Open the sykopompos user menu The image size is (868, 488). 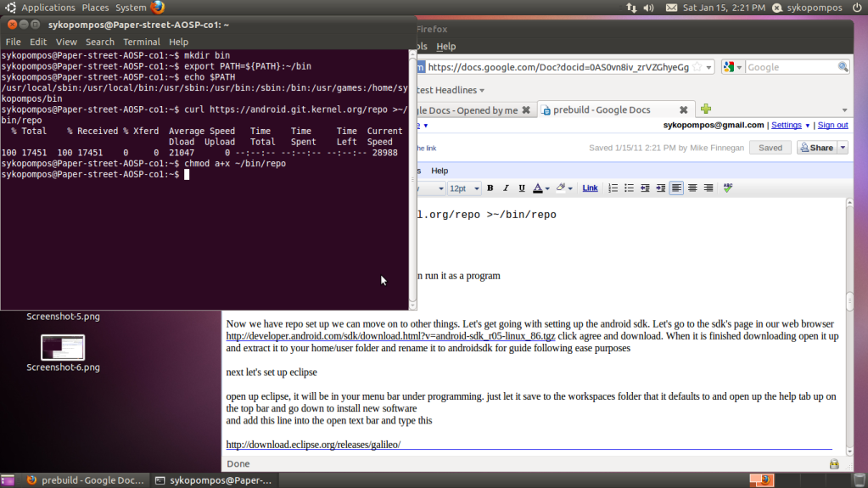[809, 8]
